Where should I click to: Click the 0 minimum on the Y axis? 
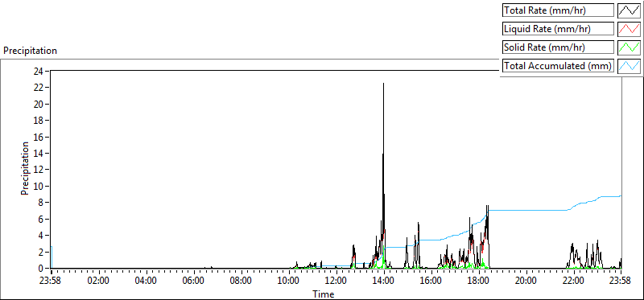[x=41, y=269]
